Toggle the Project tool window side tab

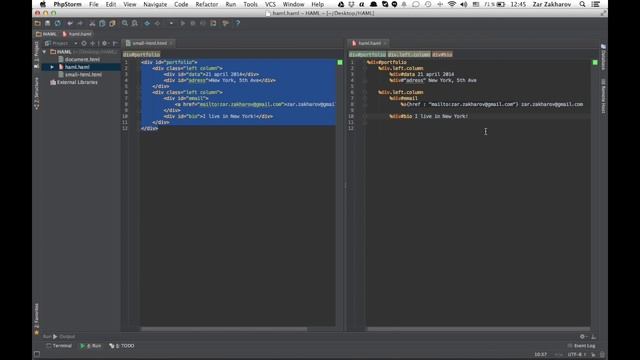click(36, 54)
